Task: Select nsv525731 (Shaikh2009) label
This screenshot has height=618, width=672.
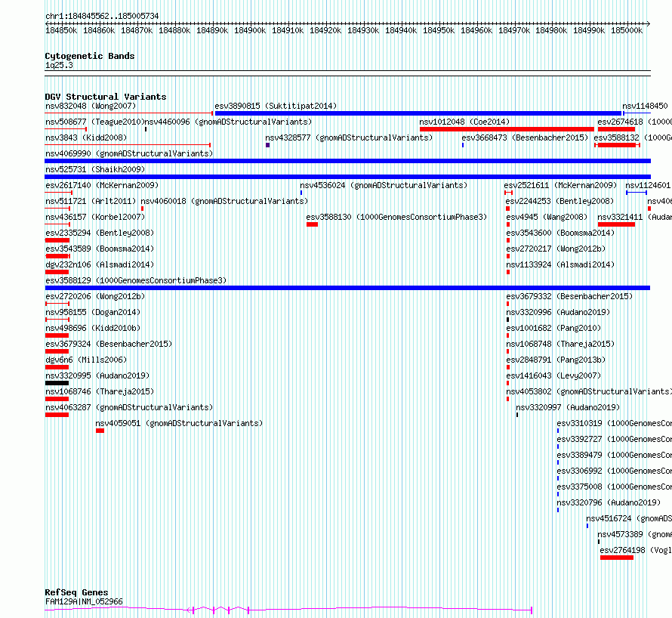Action: click(x=95, y=169)
